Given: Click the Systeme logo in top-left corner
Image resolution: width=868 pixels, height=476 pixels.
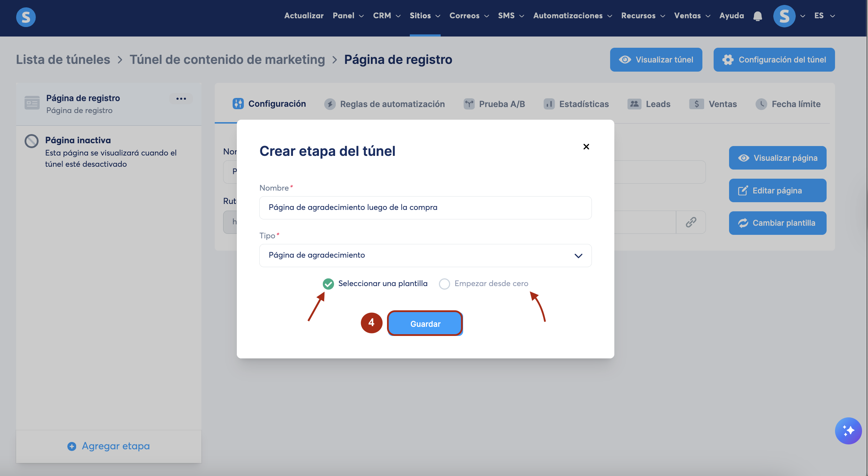Looking at the screenshot, I should (26, 17).
